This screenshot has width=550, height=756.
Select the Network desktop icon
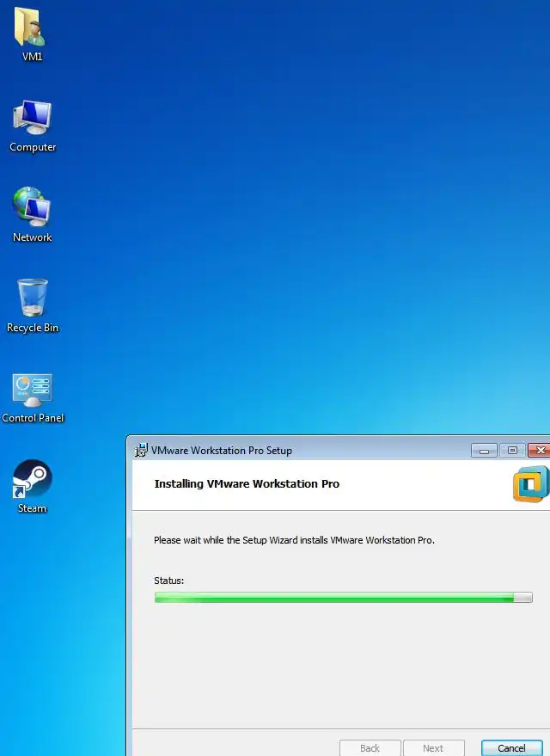[x=32, y=206]
